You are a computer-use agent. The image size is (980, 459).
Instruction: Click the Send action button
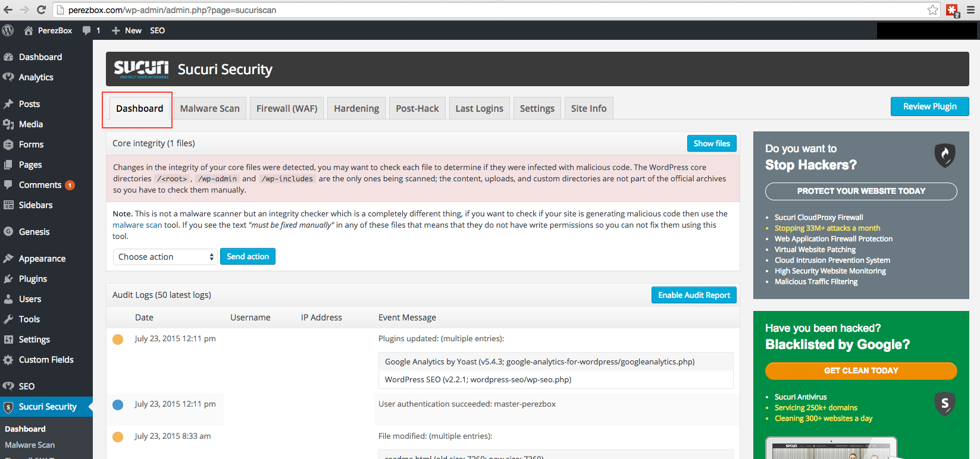[x=248, y=256]
